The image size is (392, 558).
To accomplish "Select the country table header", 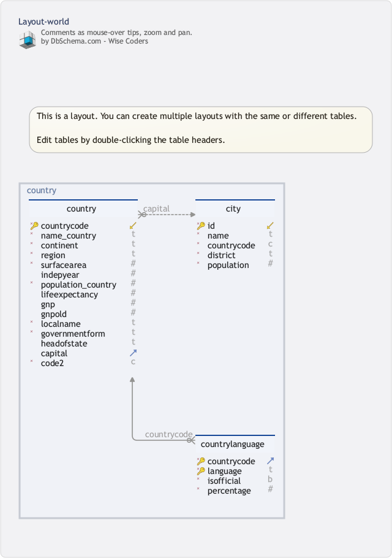I will (81, 209).
